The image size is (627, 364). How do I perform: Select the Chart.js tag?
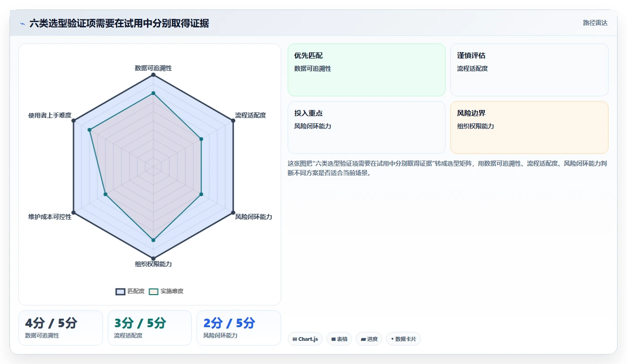point(305,339)
